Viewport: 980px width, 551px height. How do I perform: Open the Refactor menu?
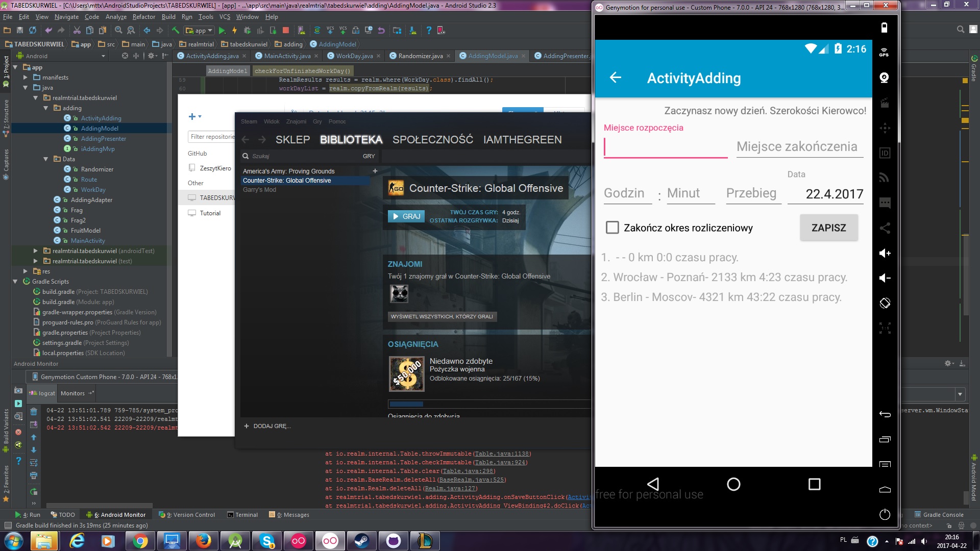coord(144,17)
